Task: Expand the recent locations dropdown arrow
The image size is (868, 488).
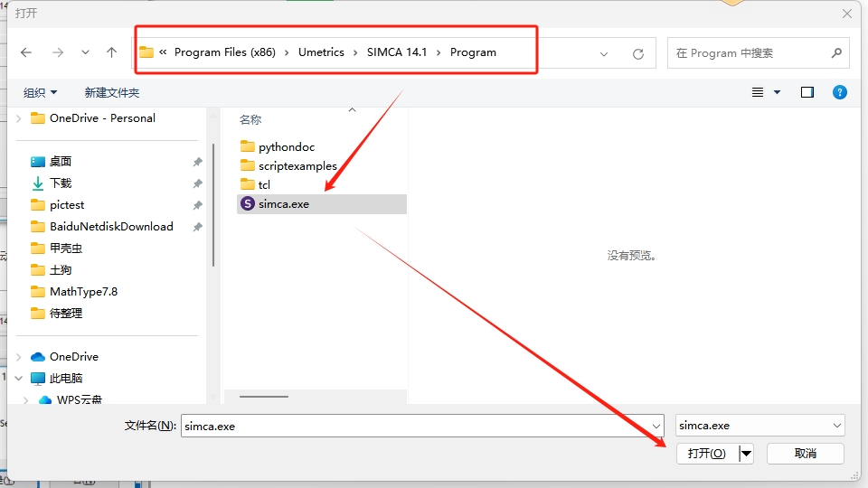Action: (85, 52)
